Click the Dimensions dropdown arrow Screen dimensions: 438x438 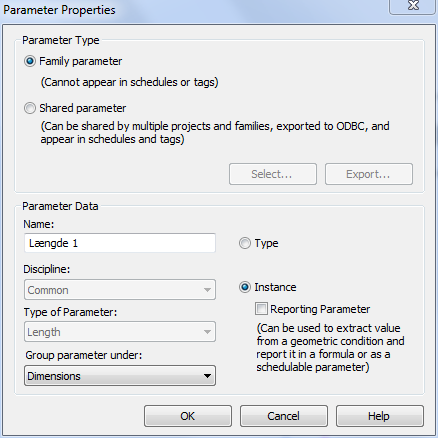point(207,376)
